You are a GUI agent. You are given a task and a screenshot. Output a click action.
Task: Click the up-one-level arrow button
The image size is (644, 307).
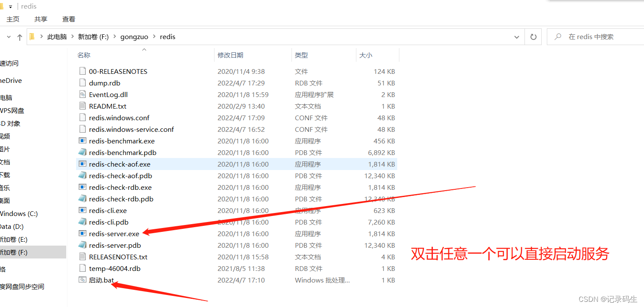20,37
